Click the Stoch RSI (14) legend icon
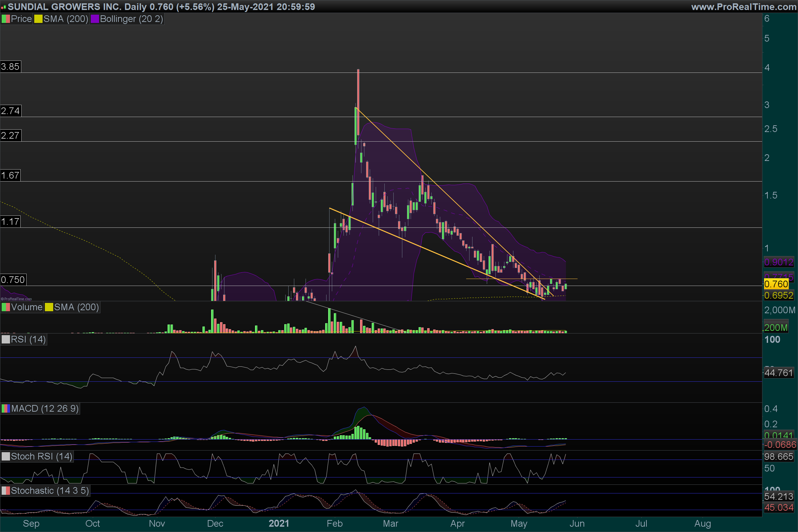The height and width of the screenshot is (532, 798). click(6, 457)
